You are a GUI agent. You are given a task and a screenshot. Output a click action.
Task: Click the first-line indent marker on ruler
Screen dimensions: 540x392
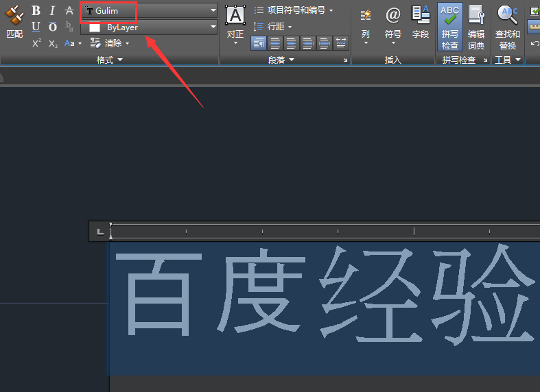point(110,225)
